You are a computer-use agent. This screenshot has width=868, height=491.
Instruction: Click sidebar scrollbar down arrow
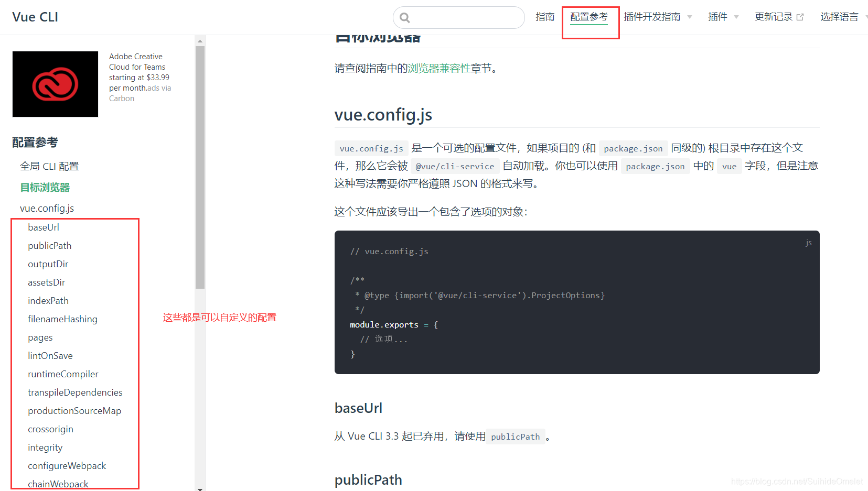pyautogui.click(x=200, y=488)
